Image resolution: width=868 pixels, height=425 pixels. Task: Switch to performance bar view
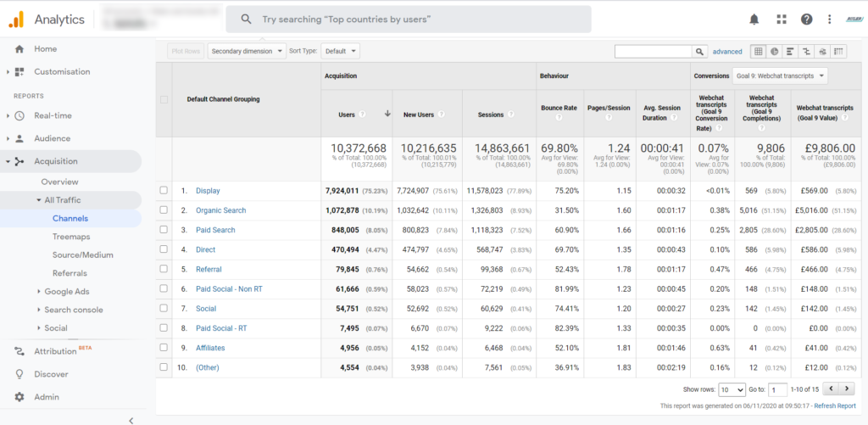(791, 52)
